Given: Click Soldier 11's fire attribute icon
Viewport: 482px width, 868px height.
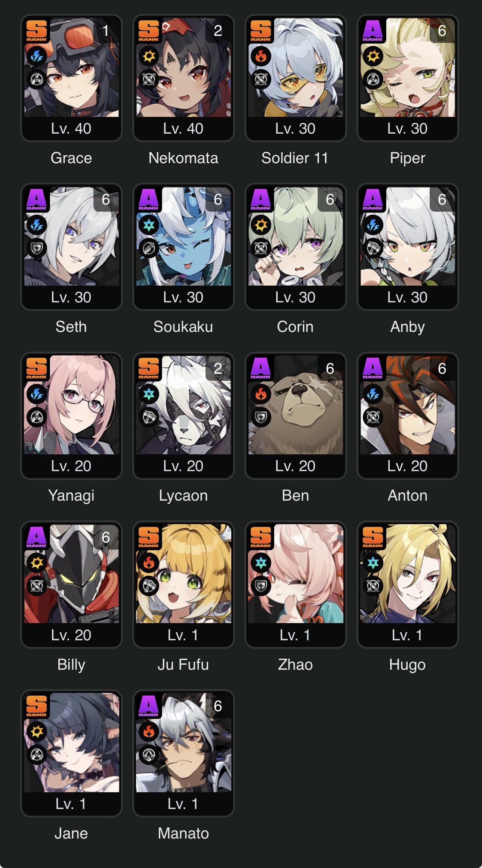Looking at the screenshot, I should click(x=261, y=56).
